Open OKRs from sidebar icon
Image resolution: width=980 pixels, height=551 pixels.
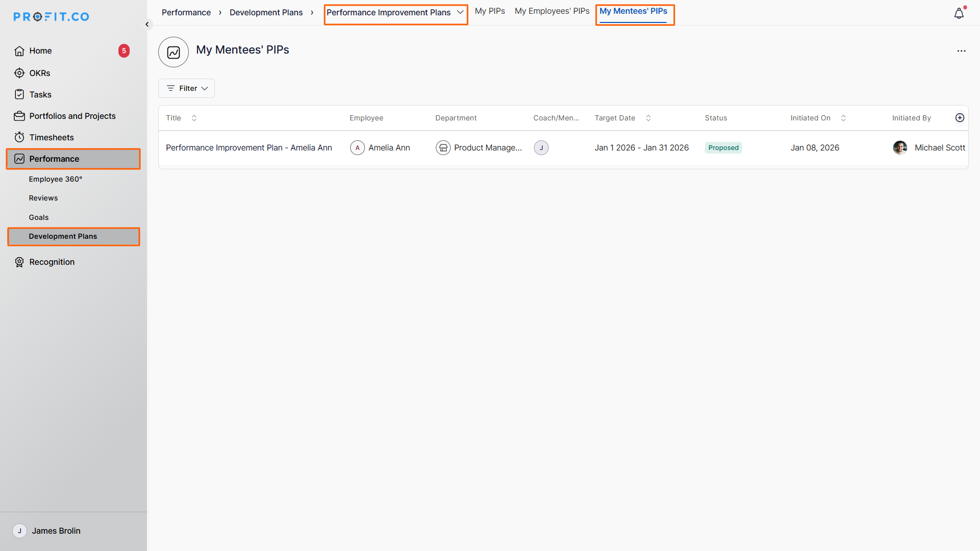[x=19, y=73]
